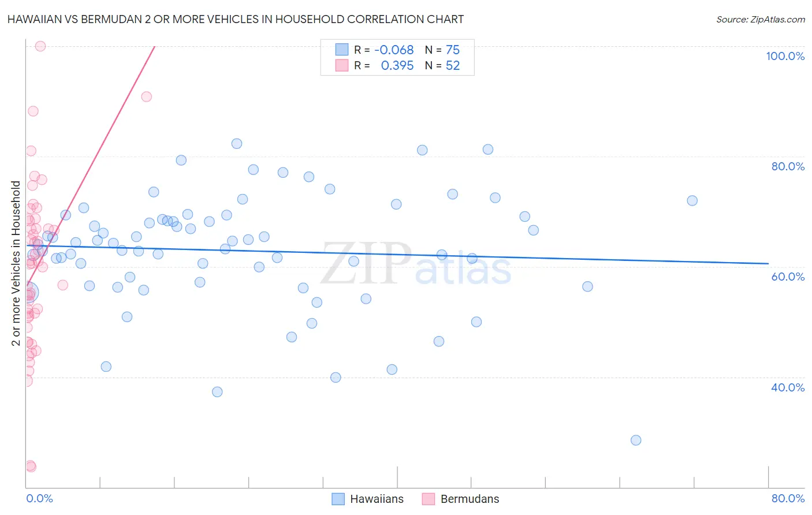812x515 pixels.
Task: Click the 80.0% x-axis label
Action: point(788,498)
